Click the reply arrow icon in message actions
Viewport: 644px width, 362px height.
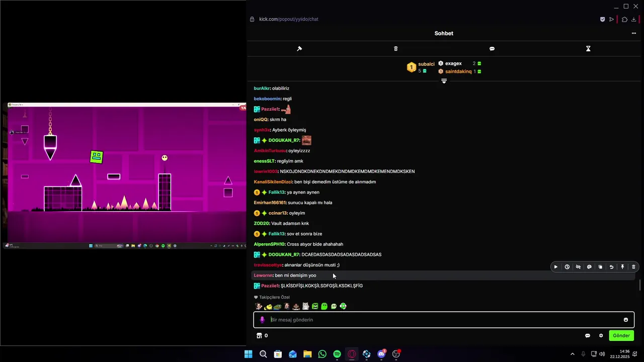[x=611, y=267]
